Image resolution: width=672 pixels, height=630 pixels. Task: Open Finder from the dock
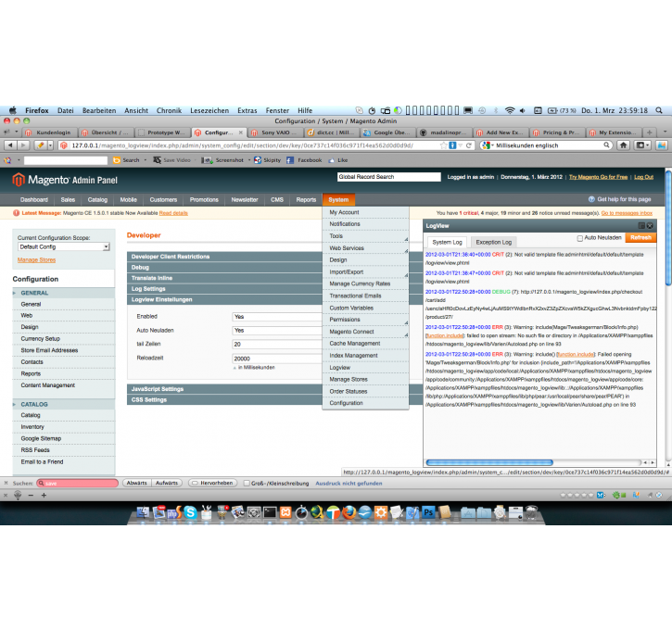(x=143, y=512)
